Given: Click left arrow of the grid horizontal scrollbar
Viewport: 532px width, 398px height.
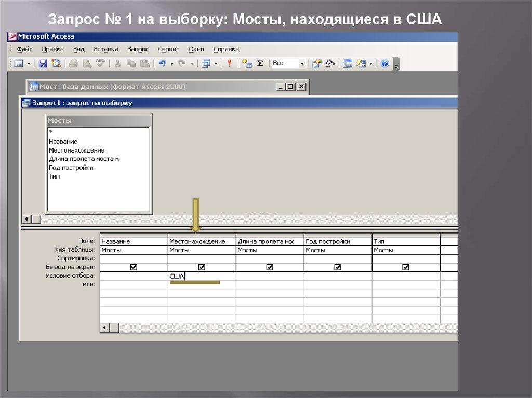Looking at the screenshot, I should (x=104, y=328).
